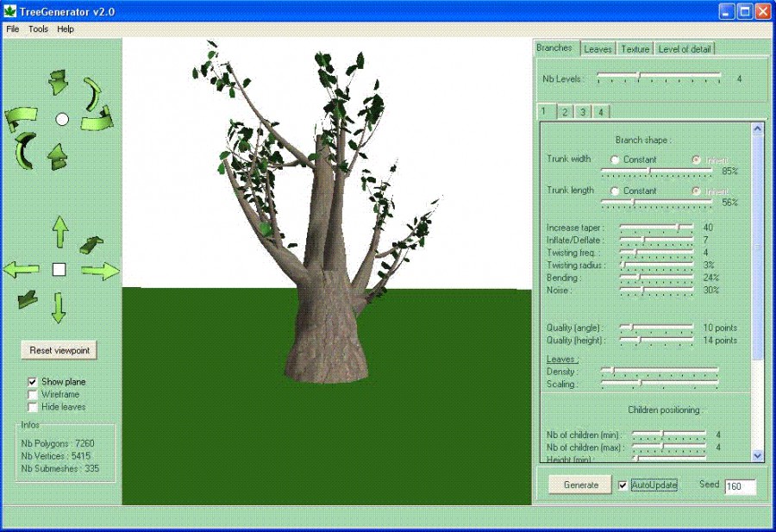Screen dimensions: 776x532
Task: Pan the view left with straight arrow
Action: click(22, 269)
